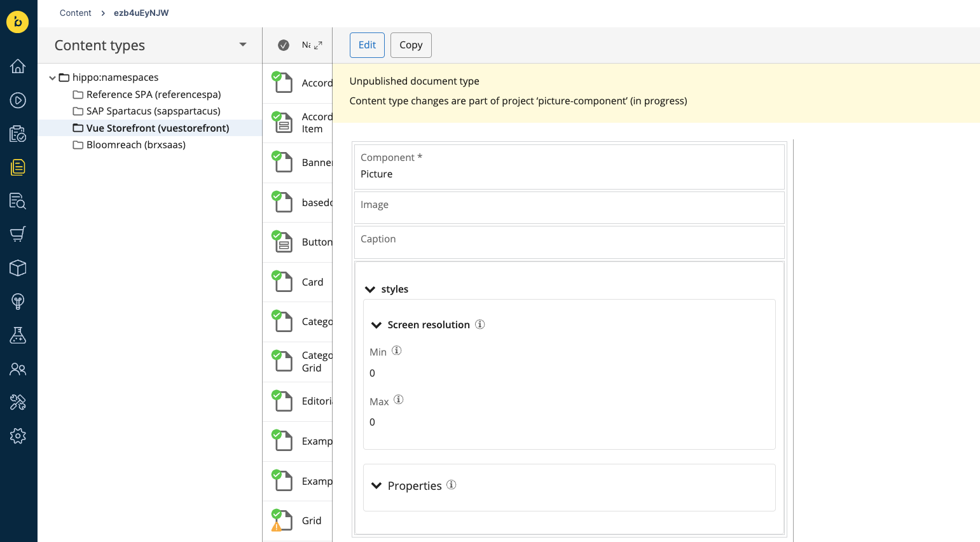
Task: Open the document search icon
Action: (x=18, y=201)
